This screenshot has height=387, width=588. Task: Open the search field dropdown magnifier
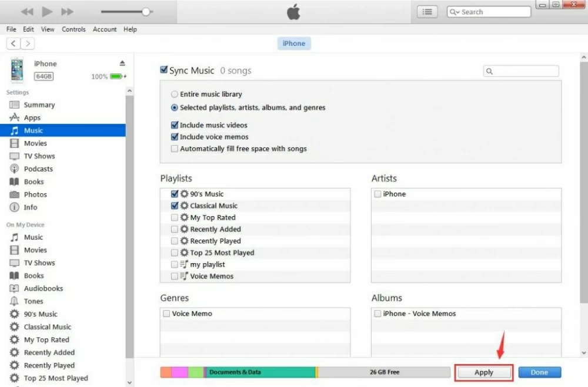coord(454,12)
